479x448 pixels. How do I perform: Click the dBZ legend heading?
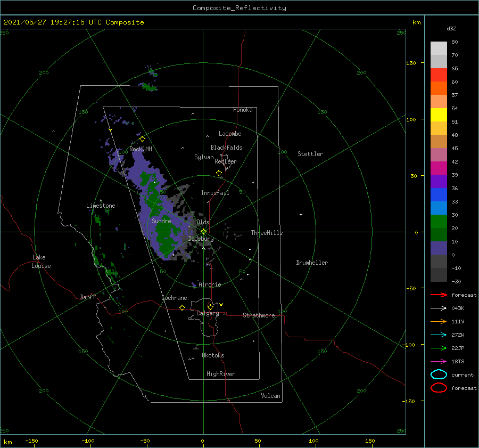pyautogui.click(x=451, y=28)
